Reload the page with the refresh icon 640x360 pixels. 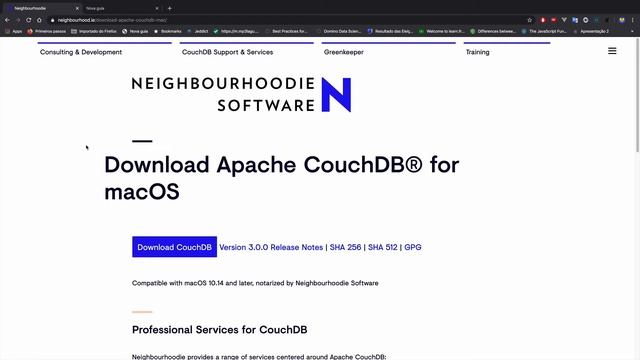29,20
